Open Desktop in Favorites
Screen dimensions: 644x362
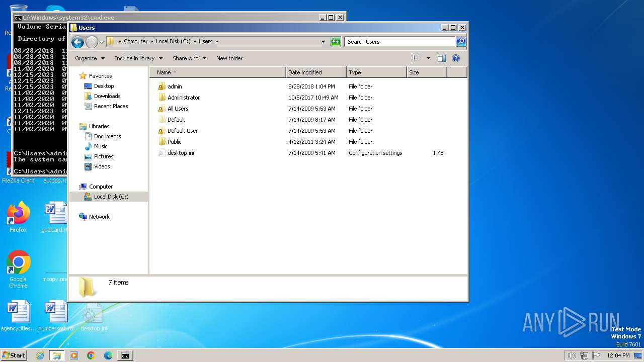[104, 86]
